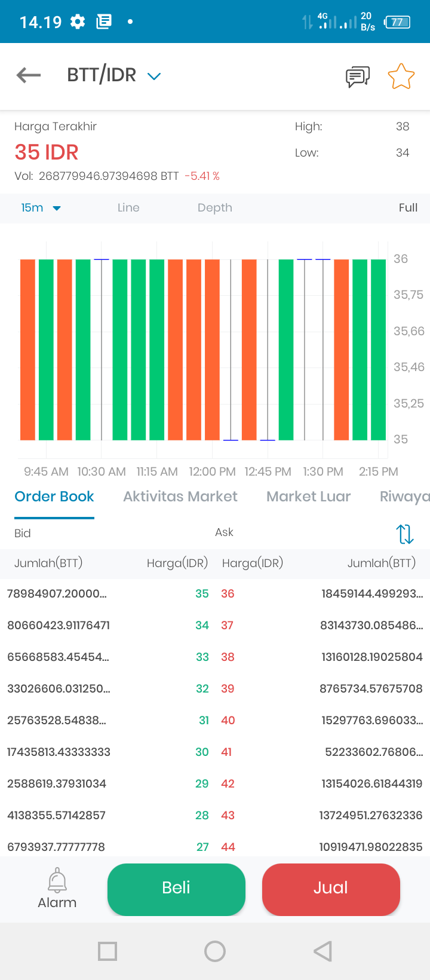Tap the red Jual button

(331, 889)
